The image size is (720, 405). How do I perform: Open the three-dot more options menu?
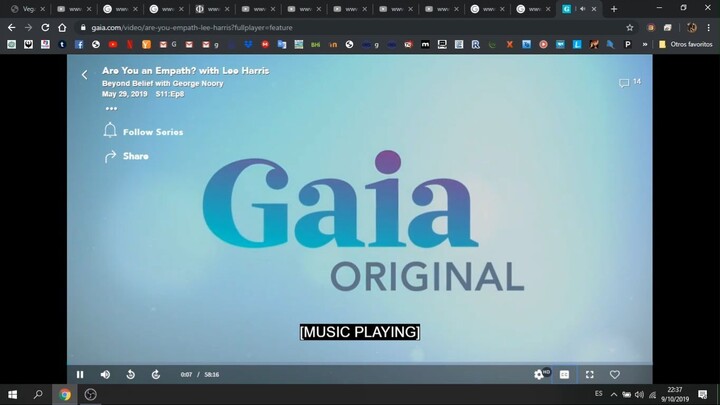pos(111,108)
